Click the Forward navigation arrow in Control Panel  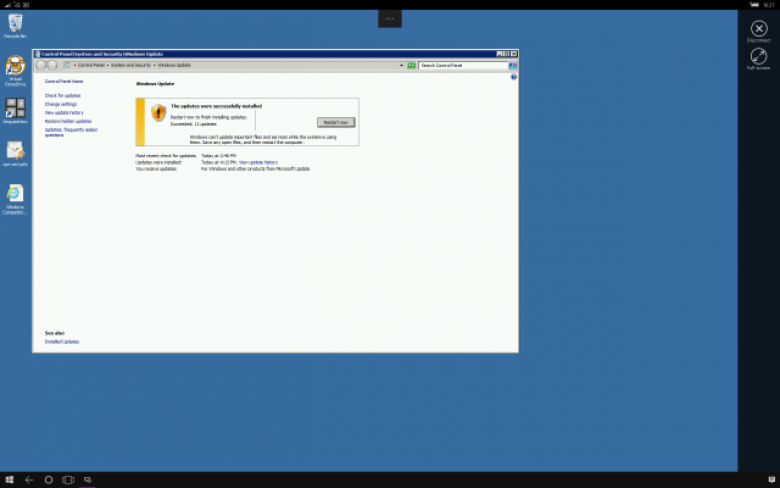[52, 65]
